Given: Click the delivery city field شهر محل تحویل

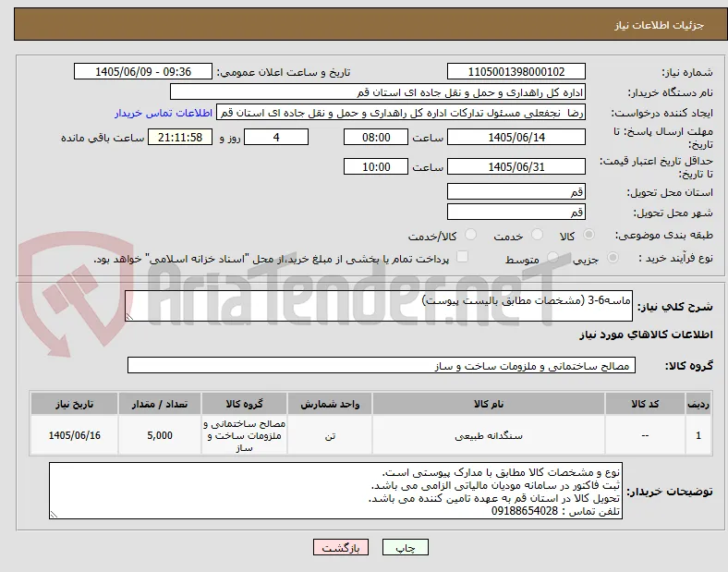Looking at the screenshot, I should click(x=516, y=212).
